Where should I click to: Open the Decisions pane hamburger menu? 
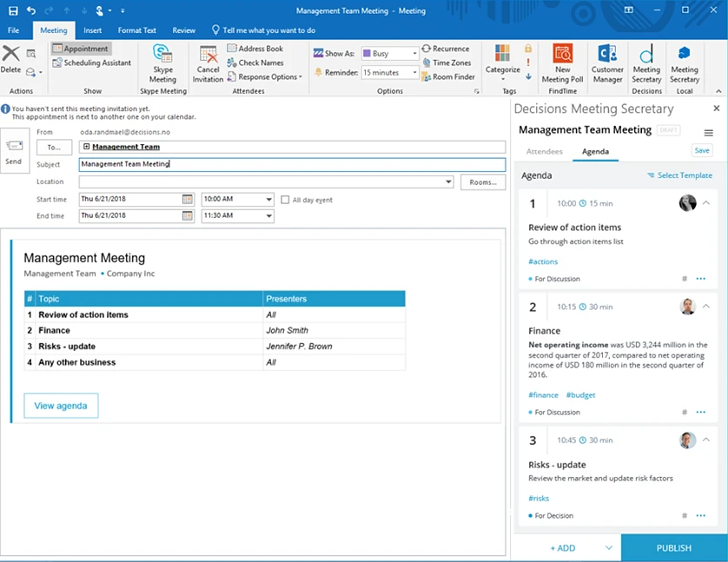tap(709, 133)
